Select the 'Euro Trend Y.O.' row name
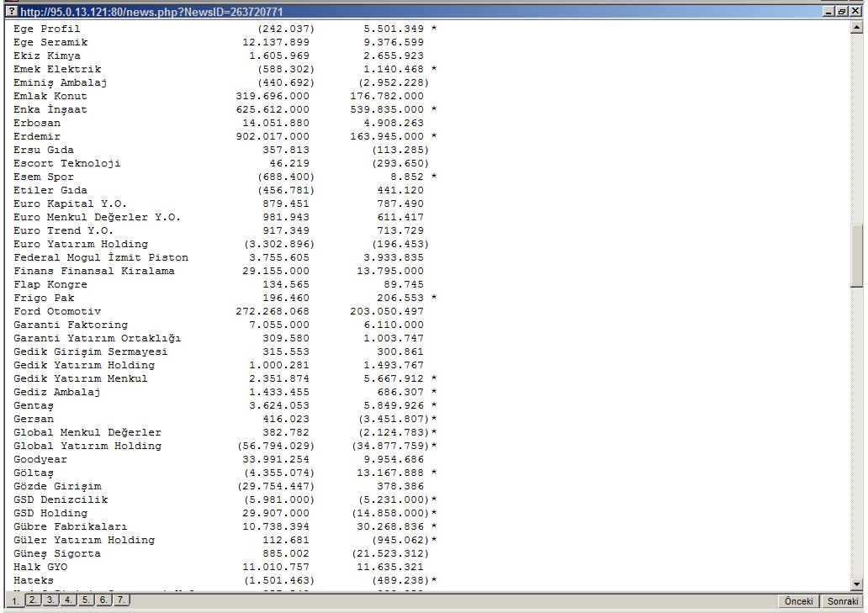Image resolution: width=868 pixels, height=613 pixels. point(64,230)
